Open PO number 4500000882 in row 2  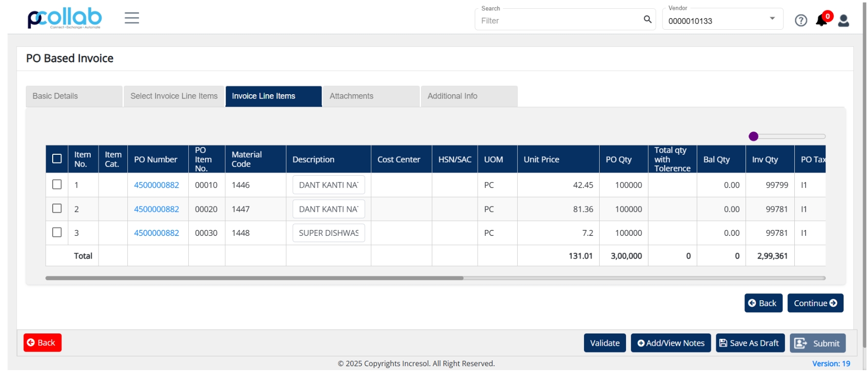pyautogui.click(x=157, y=209)
